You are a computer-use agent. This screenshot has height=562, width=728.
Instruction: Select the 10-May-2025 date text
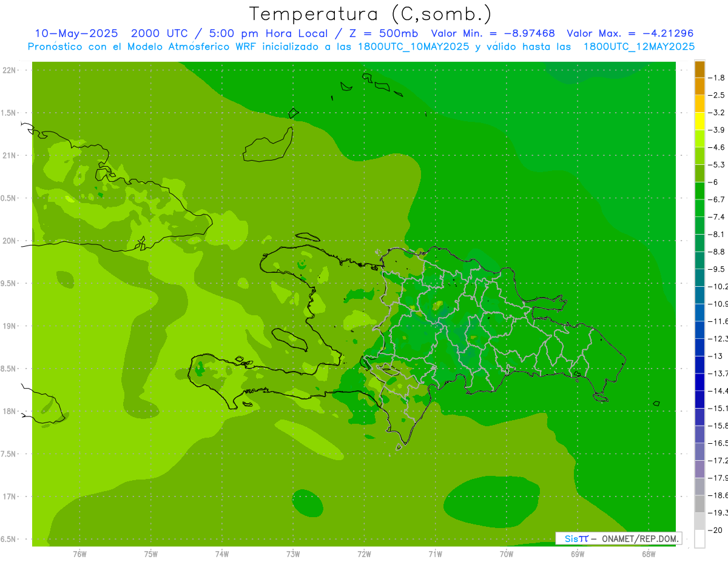tap(76, 33)
